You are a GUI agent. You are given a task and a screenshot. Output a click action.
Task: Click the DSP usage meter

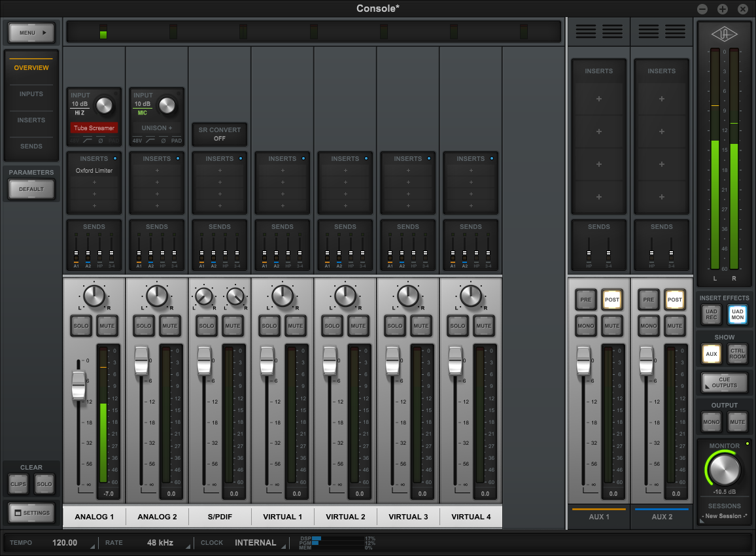tap(337, 538)
